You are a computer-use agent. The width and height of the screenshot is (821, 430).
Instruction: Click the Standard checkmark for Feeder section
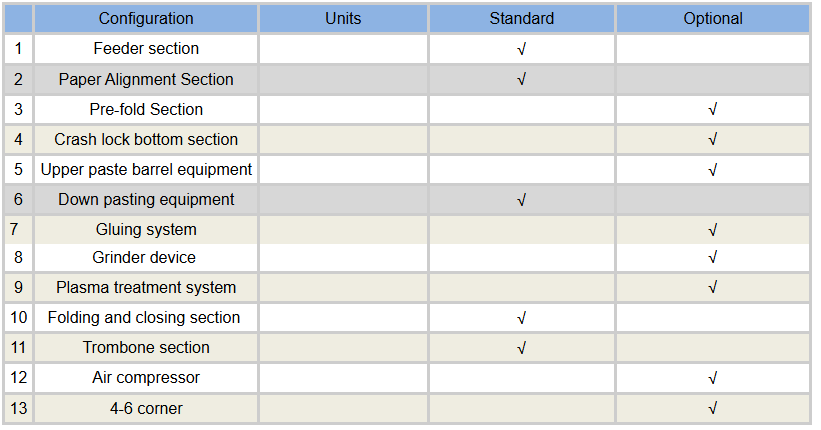pos(521,49)
